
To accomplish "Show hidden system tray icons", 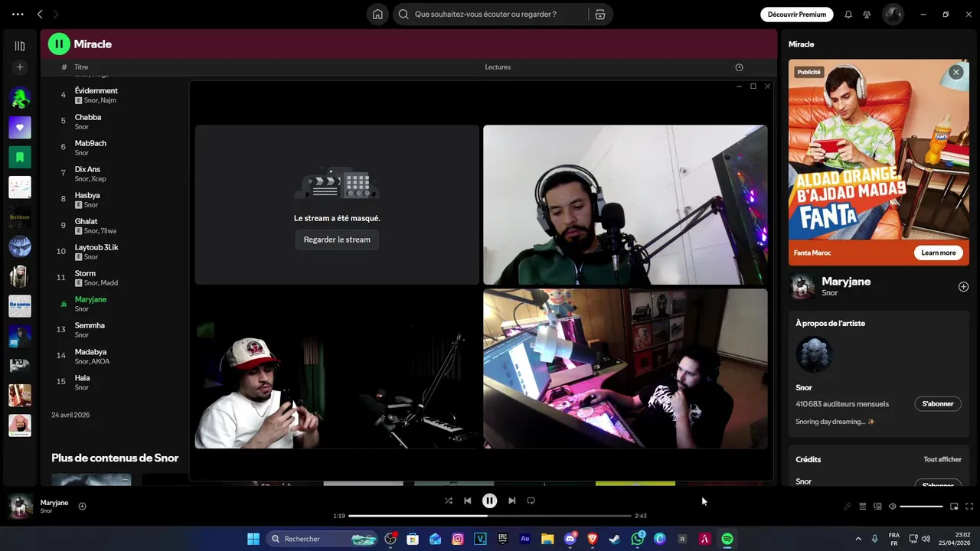I will [x=858, y=539].
